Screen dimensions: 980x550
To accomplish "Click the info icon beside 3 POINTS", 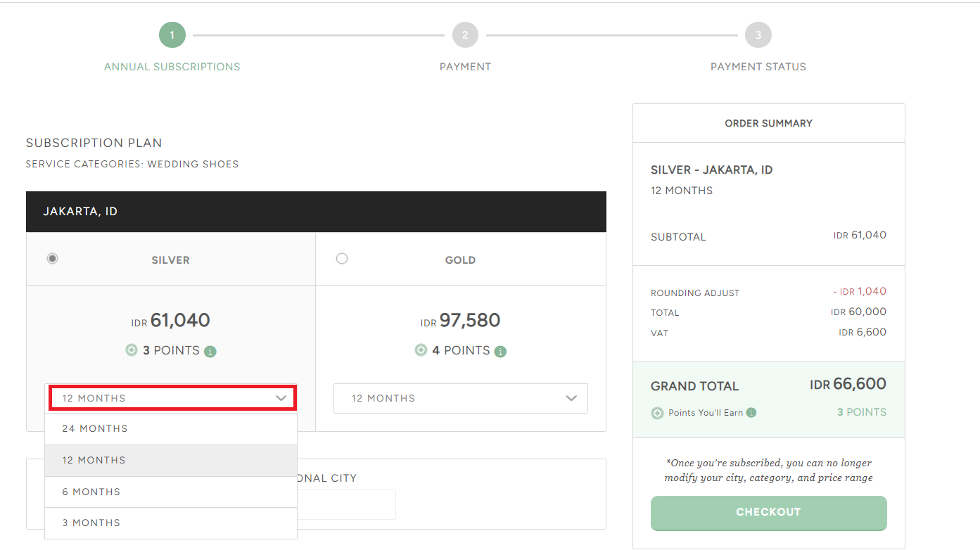I will (x=210, y=352).
